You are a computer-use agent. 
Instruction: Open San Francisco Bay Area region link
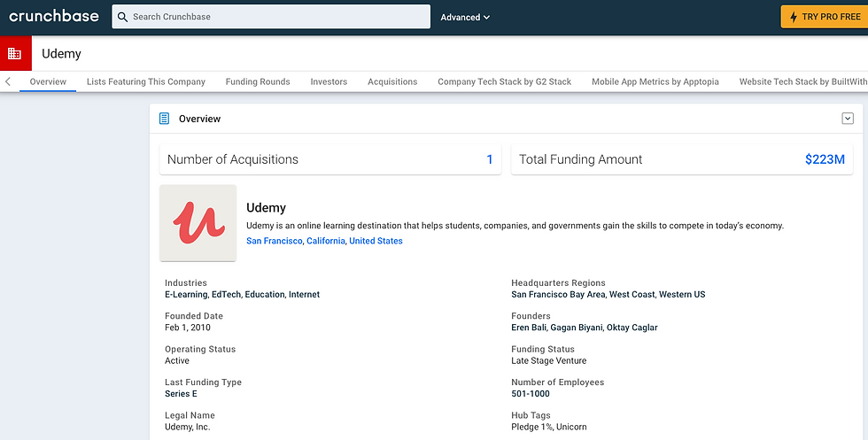pos(559,295)
